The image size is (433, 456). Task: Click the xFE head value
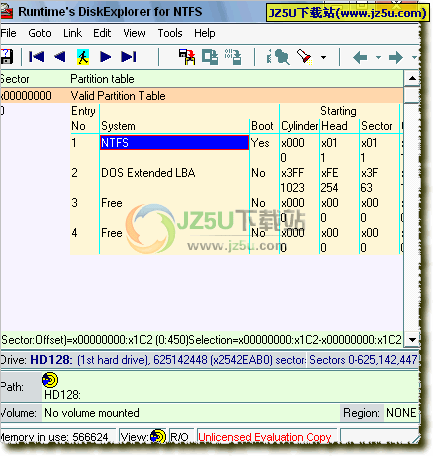click(x=330, y=173)
